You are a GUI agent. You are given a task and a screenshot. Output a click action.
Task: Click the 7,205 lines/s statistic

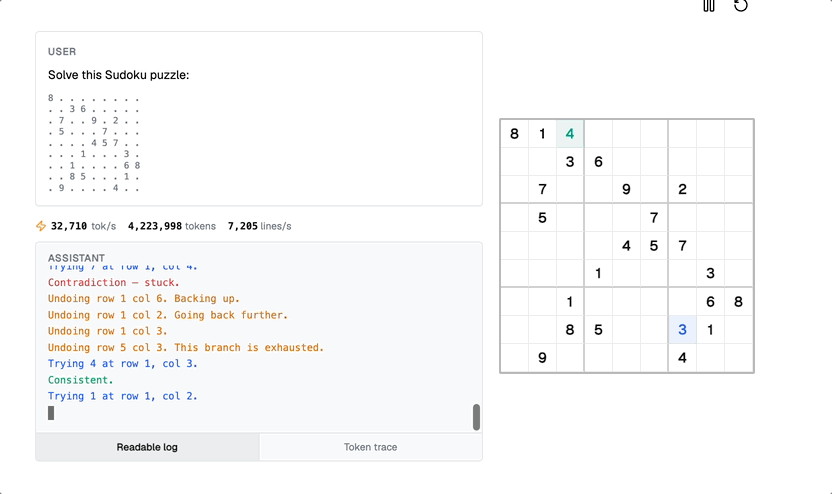coord(260,227)
